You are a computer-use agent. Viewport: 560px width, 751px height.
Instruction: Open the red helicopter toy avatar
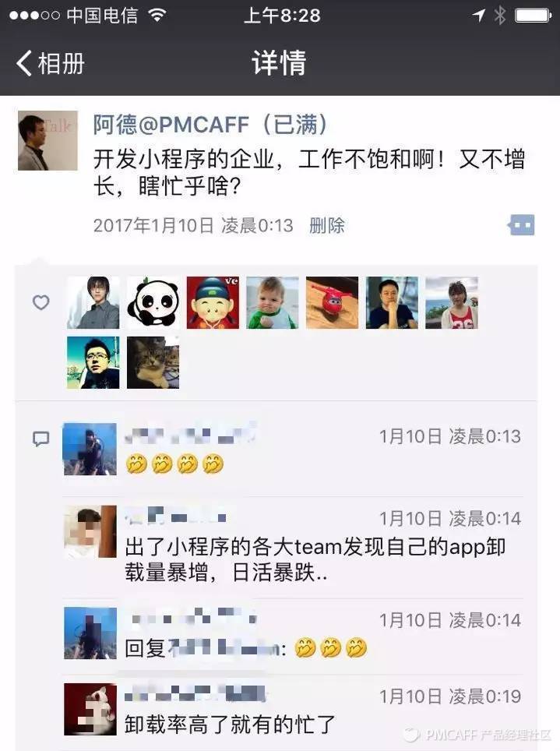332,302
